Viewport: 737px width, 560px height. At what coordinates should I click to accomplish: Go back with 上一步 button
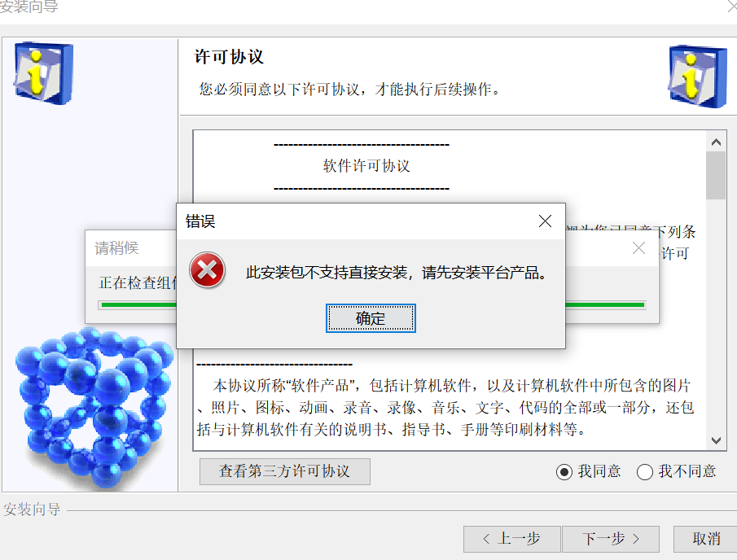pyautogui.click(x=512, y=539)
